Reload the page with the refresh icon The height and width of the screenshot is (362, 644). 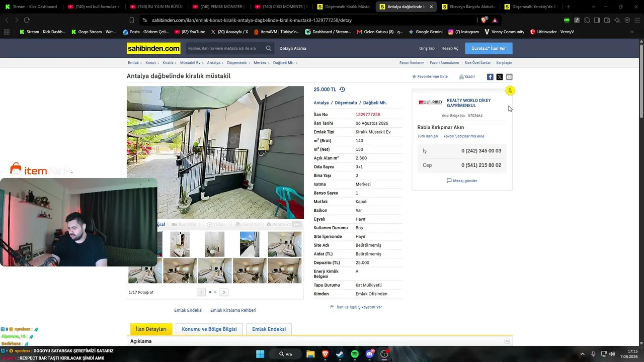(27, 20)
